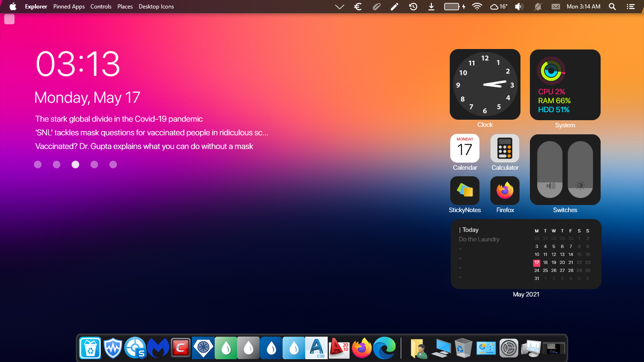
Task: Open Malwarebytes in the dock
Action: [158, 348]
